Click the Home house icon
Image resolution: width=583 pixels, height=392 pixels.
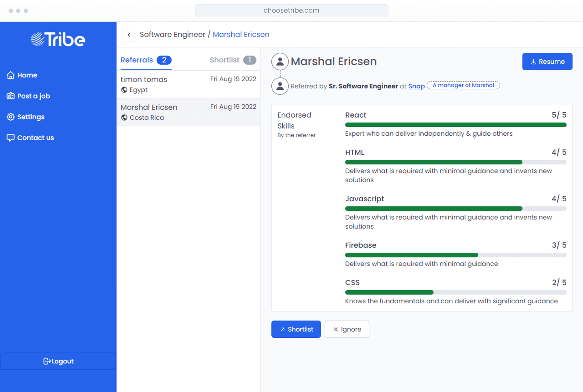pos(10,75)
